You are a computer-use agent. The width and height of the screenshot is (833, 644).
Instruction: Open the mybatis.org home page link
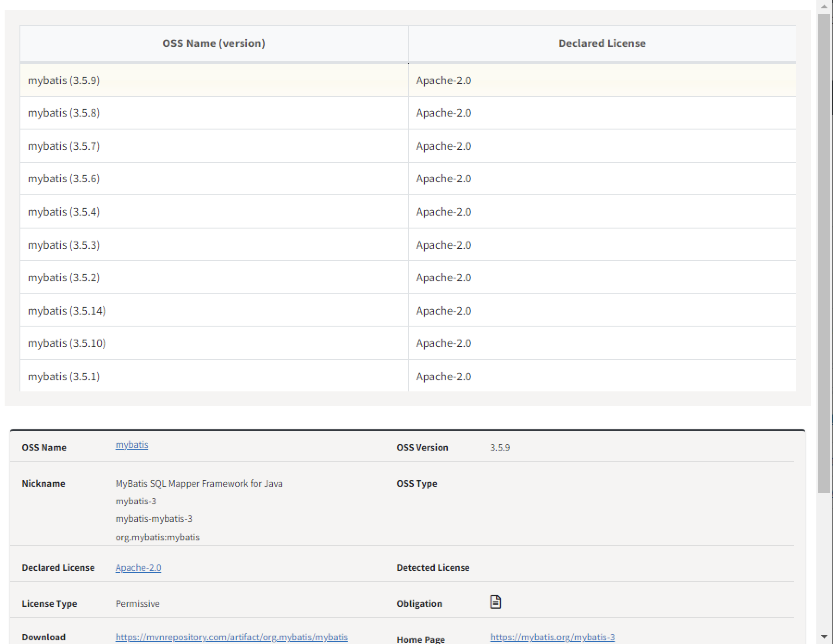[x=553, y=637]
